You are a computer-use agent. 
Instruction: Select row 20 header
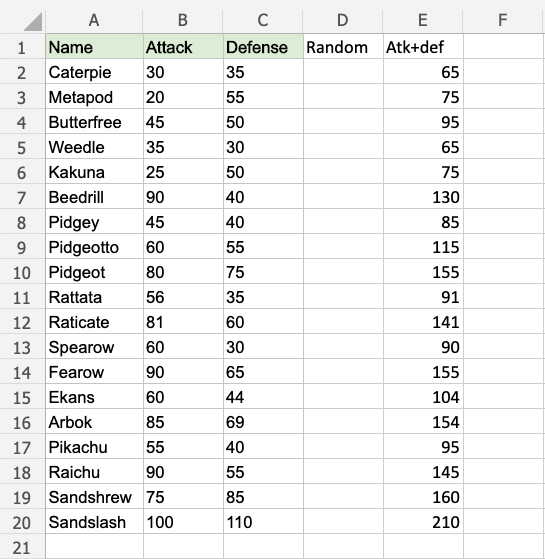(x=22, y=523)
